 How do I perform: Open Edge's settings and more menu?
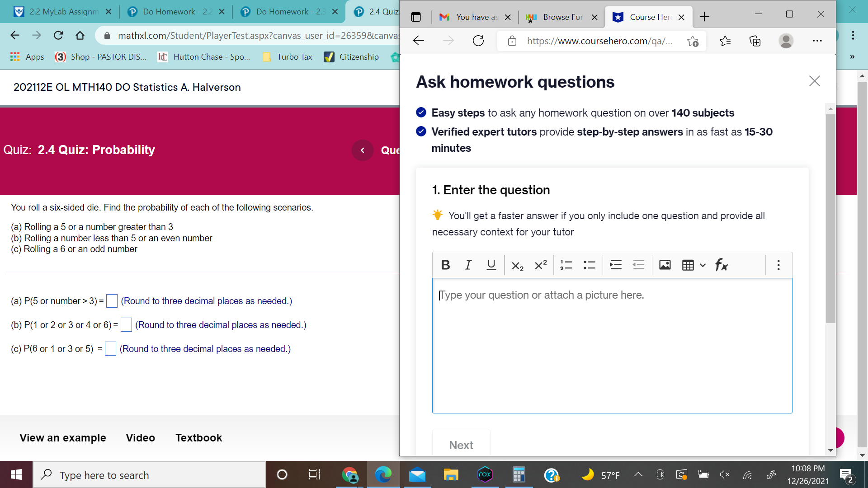pyautogui.click(x=817, y=41)
